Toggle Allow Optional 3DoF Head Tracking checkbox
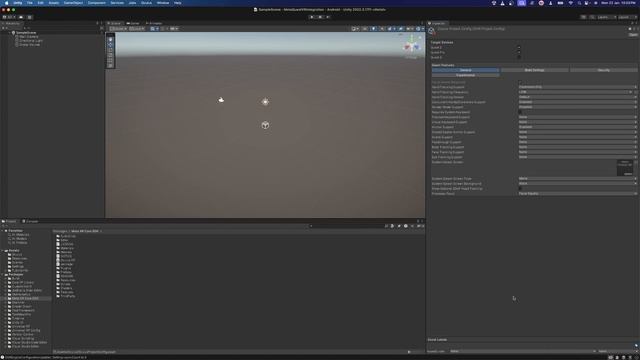The height and width of the screenshot is (360, 640). coord(520,189)
